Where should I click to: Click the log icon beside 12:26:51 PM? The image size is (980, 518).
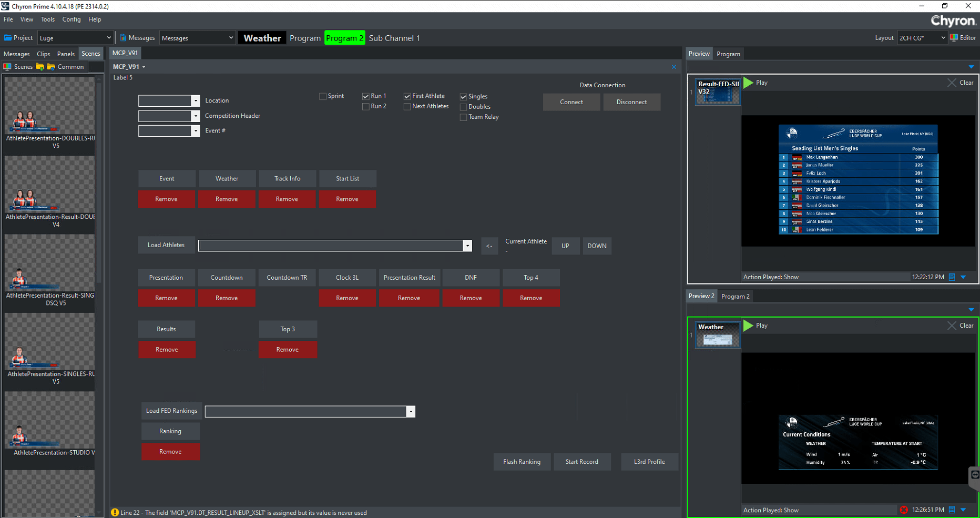tap(952, 510)
